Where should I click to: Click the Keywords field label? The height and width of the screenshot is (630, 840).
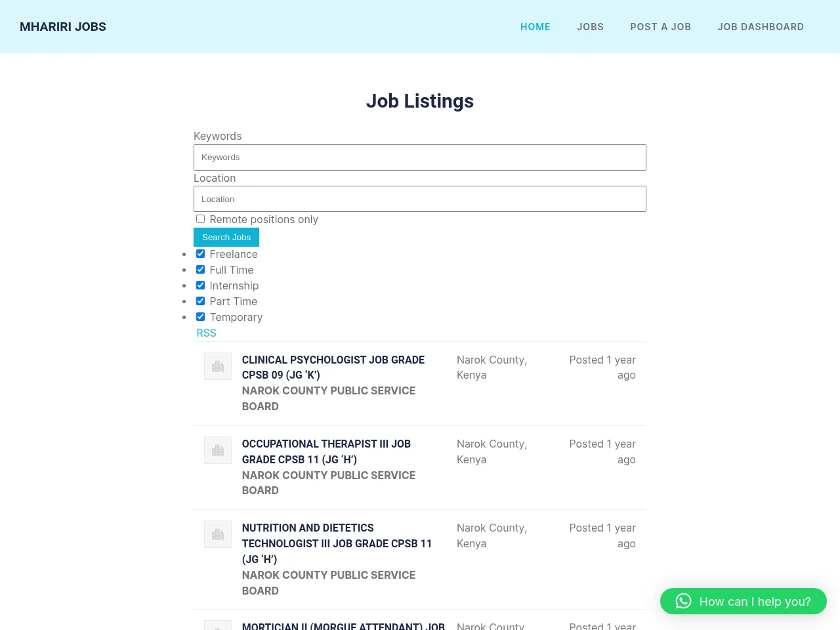click(x=218, y=136)
